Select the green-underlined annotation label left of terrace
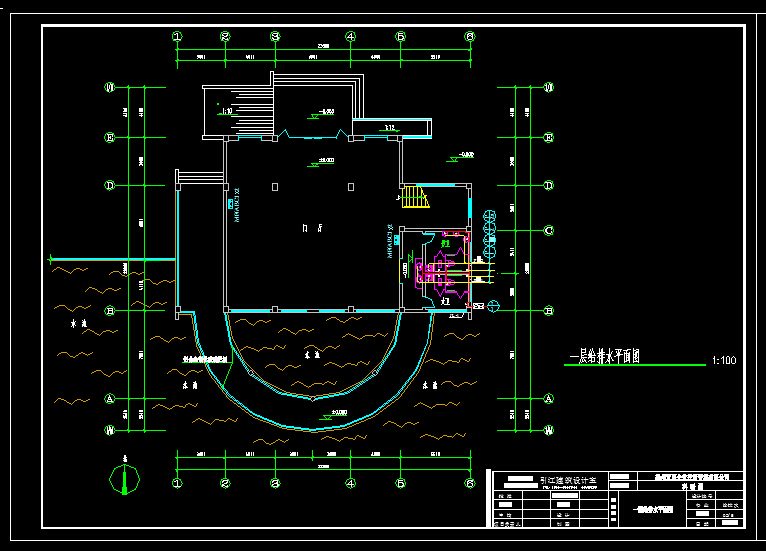The width and height of the screenshot is (766, 551). pyautogui.click(x=205, y=359)
